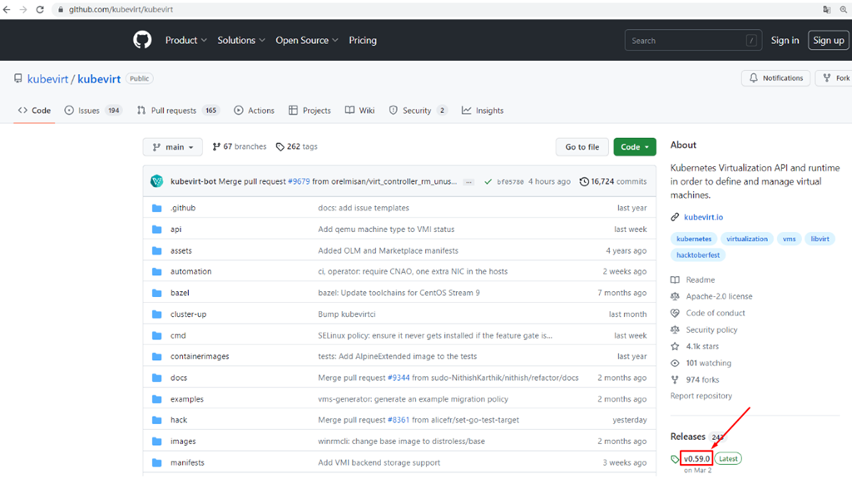
Task: Click the kubevirt-bot avatar icon
Action: [157, 181]
